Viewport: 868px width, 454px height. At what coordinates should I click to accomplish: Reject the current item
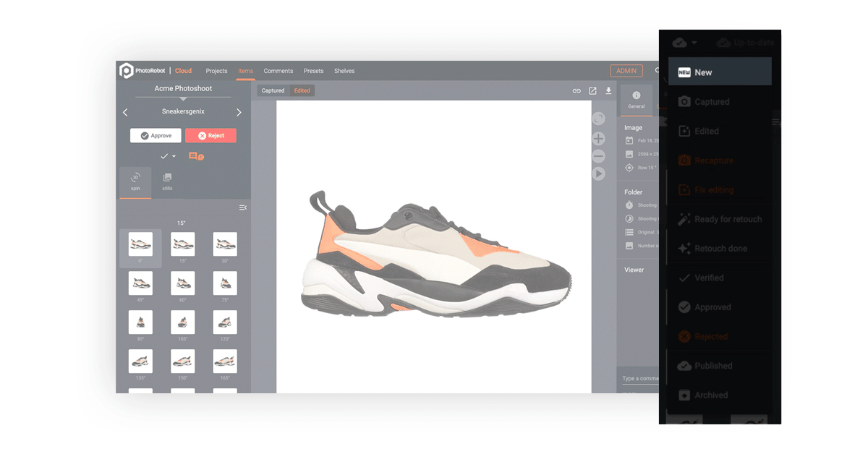(210, 135)
